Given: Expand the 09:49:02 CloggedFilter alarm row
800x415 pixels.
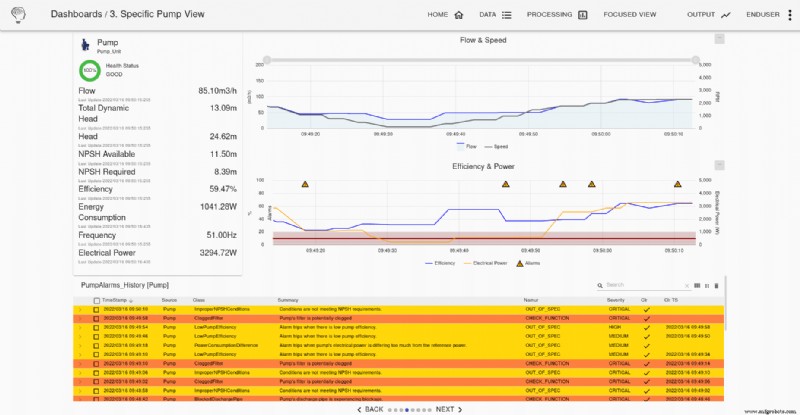Looking at the screenshot, I should tap(80, 382).
